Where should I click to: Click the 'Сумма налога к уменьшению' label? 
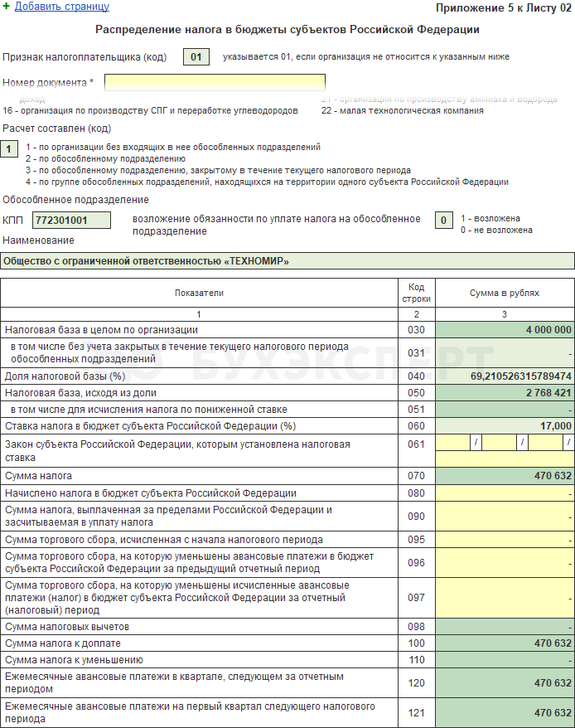(x=74, y=660)
